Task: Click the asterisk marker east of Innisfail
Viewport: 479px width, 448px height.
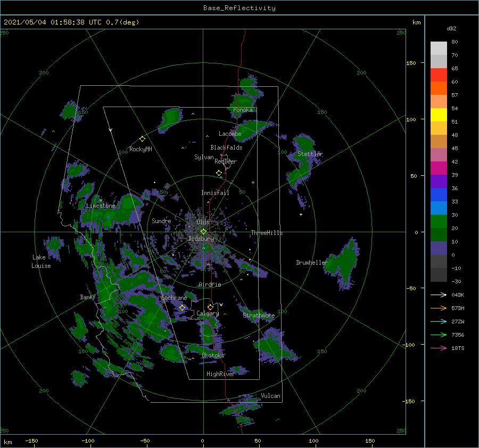Action: tap(253, 183)
